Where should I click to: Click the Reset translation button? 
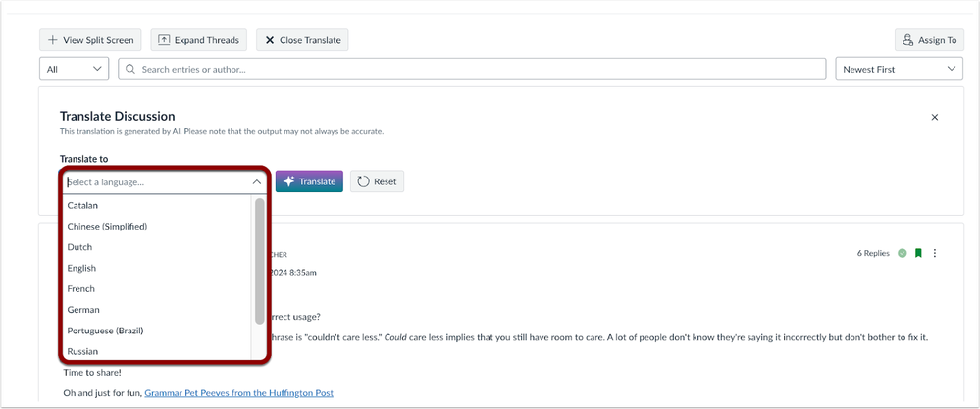377,181
